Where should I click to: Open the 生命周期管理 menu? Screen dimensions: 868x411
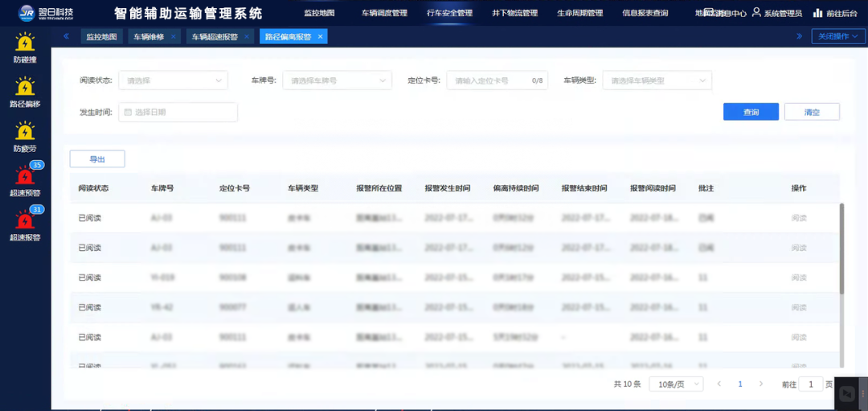pos(580,13)
